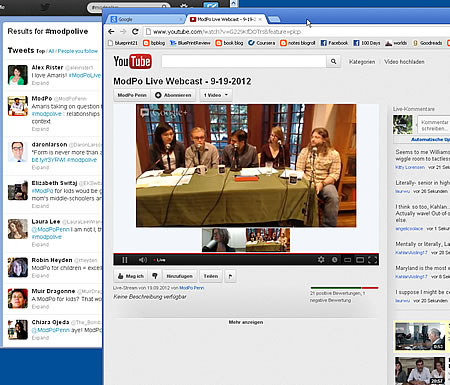The height and width of the screenshot is (385, 450).
Task: Click the YouTube search field
Action: pyautogui.click(x=244, y=61)
